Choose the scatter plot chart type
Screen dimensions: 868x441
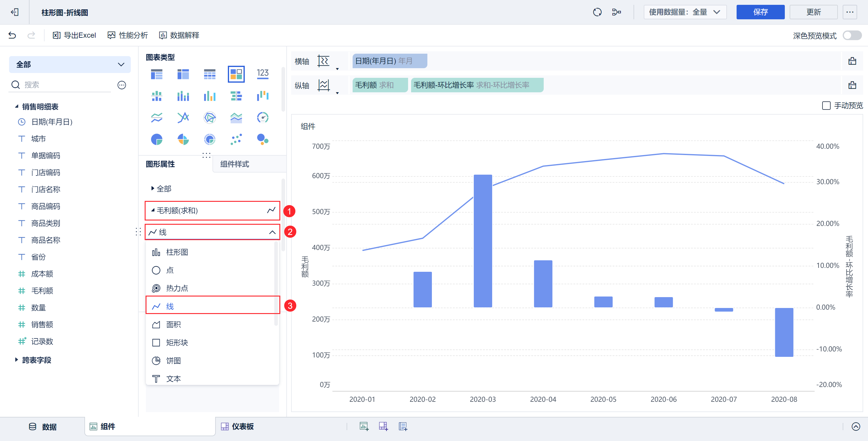[236, 139]
